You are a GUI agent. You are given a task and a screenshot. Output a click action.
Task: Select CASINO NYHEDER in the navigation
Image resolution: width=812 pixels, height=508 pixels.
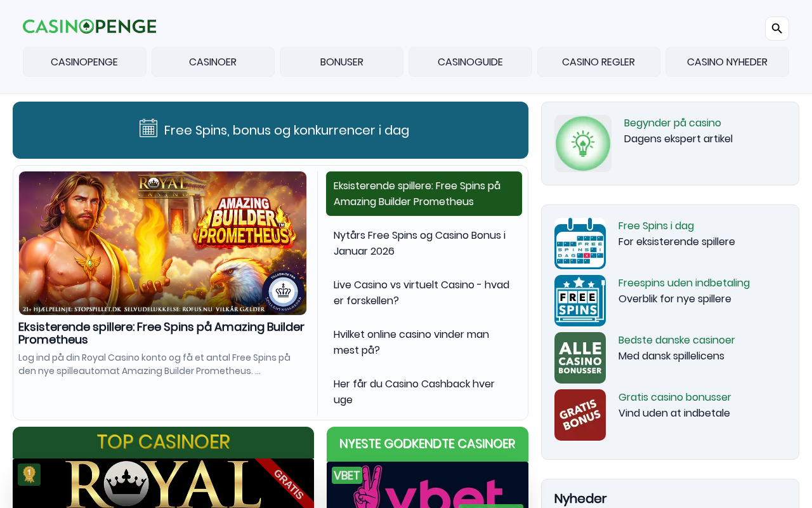727,62
